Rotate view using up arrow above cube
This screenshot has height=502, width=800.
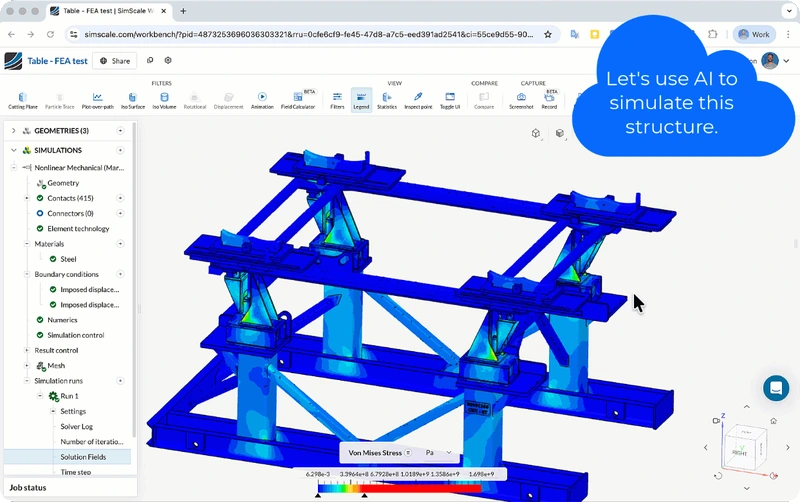(746, 407)
